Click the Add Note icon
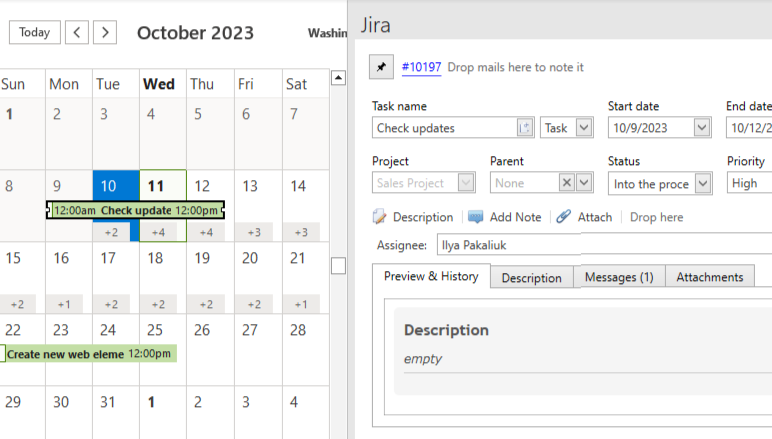The image size is (772, 439). click(476, 217)
